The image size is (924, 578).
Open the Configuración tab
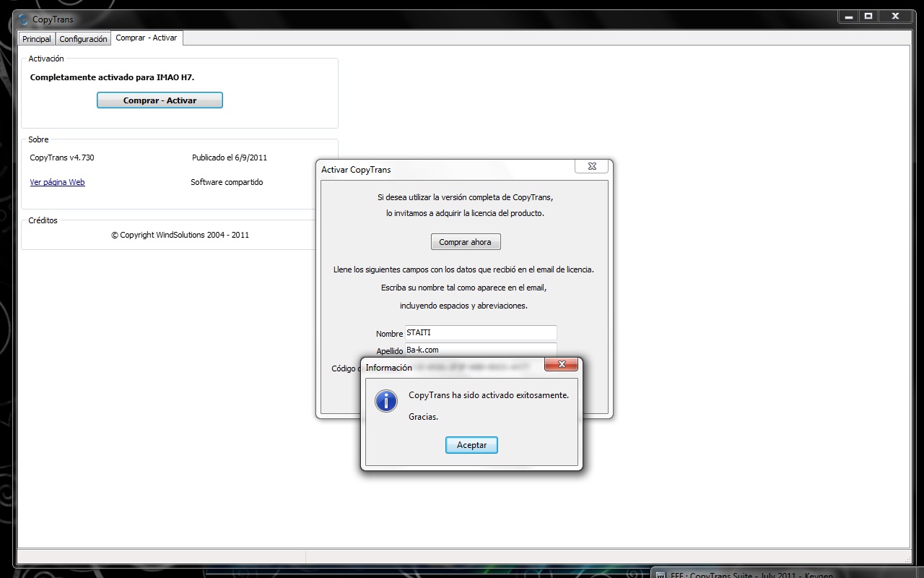click(83, 39)
